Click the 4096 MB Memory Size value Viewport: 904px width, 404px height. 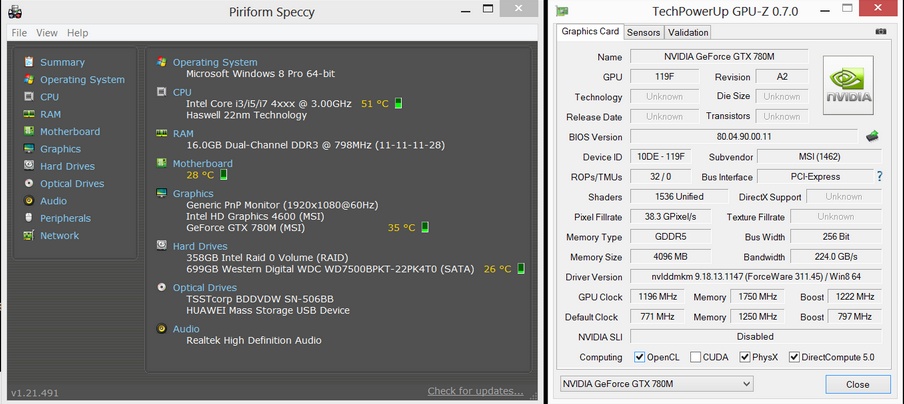pyautogui.click(x=671, y=256)
